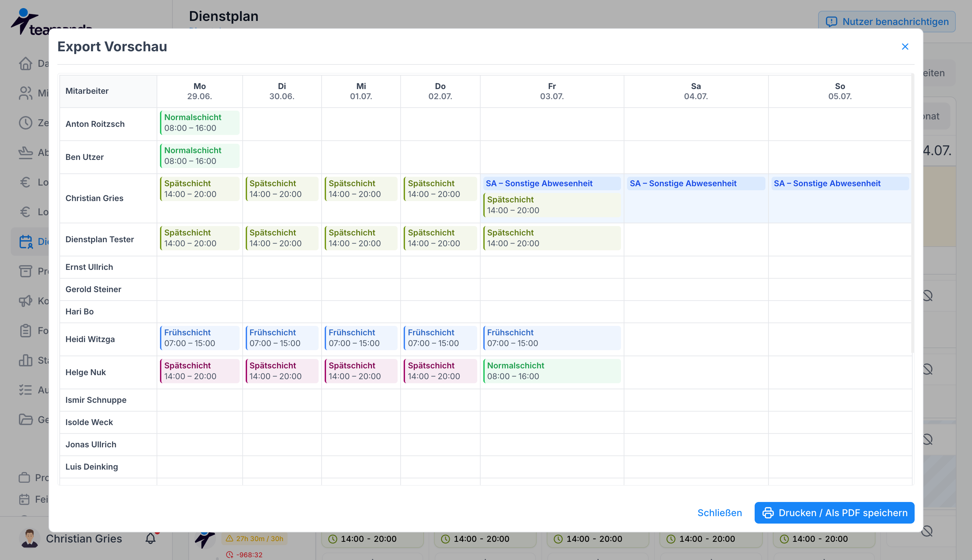Click Dienstplan Tester Spätschicht on Wednesday

click(x=361, y=238)
